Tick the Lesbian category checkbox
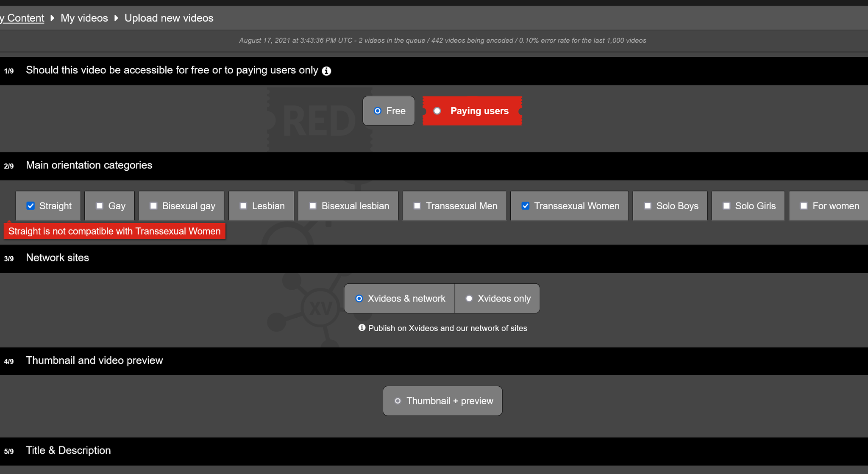 point(243,206)
